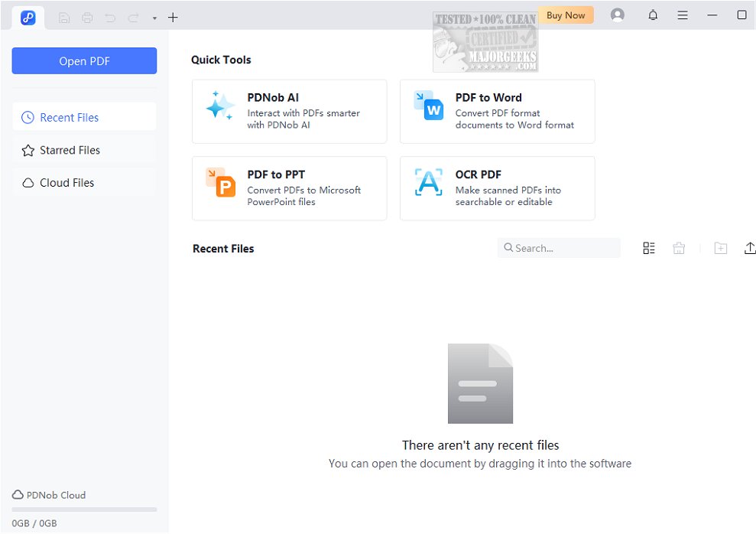Toggle the list view layout for recent files
756x534 pixels.
pyautogui.click(x=649, y=248)
